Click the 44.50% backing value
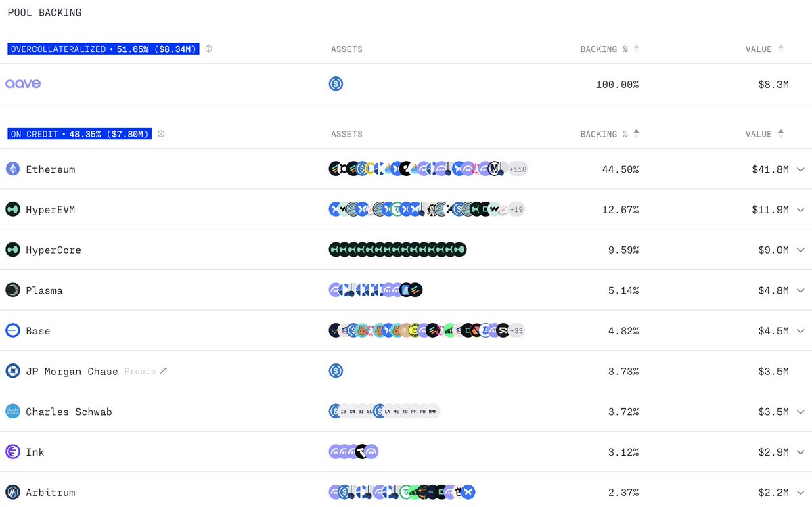The width and height of the screenshot is (812, 507). pos(621,169)
